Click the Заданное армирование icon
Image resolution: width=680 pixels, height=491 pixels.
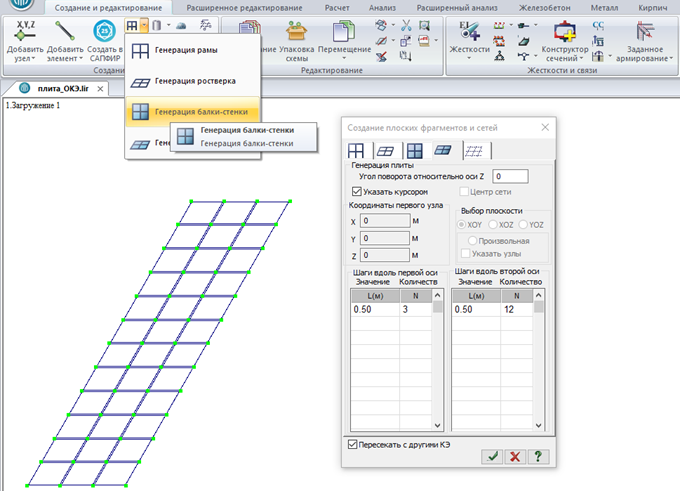pos(645,32)
